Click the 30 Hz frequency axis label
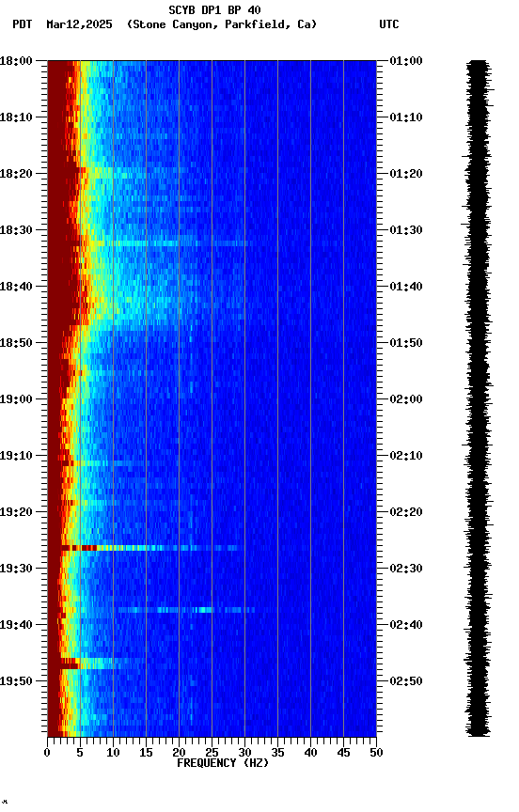The width and height of the screenshot is (519, 812). tap(244, 753)
